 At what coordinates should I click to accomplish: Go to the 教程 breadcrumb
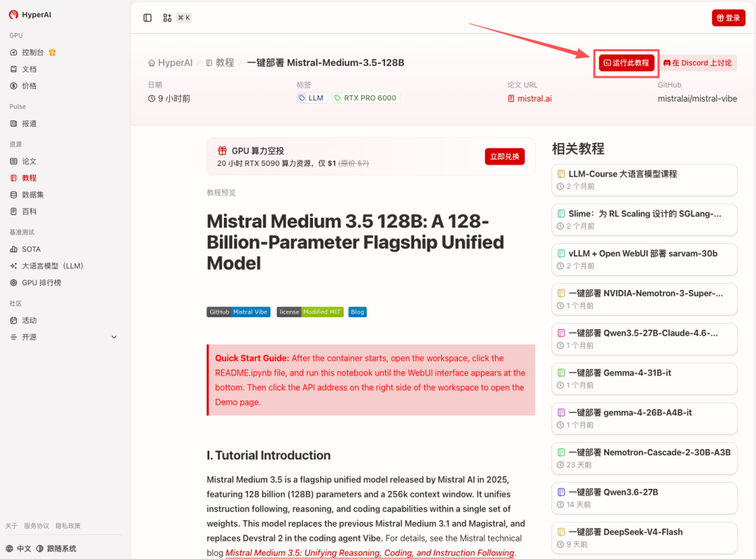coord(220,63)
